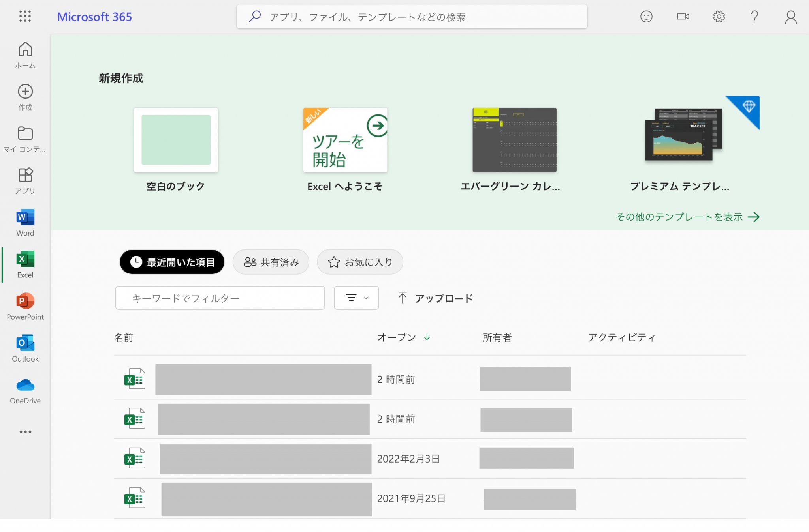This screenshot has height=532, width=809.
Task: Expand more apps ellipsis in sidebar
Action: (25, 432)
